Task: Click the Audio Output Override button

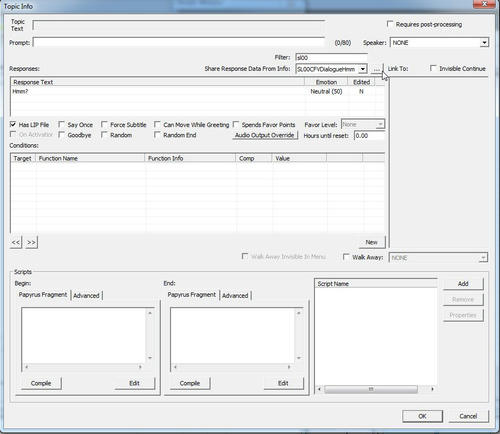Action: [x=265, y=135]
